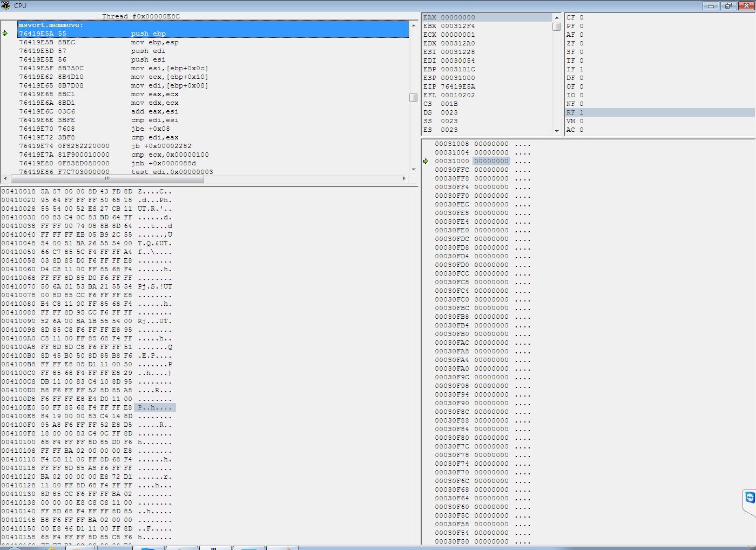Select the IF flag row
Viewport: 756px width, 550px height.
click(x=575, y=69)
